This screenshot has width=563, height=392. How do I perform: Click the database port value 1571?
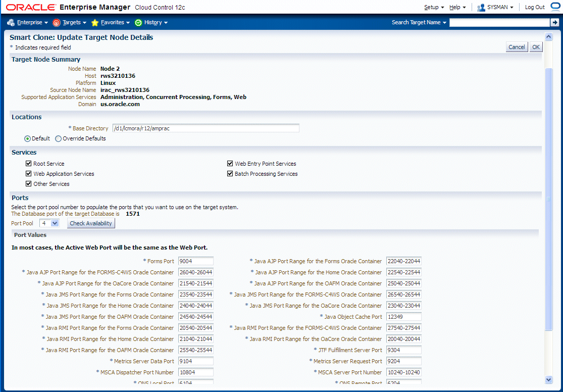[x=132, y=214]
